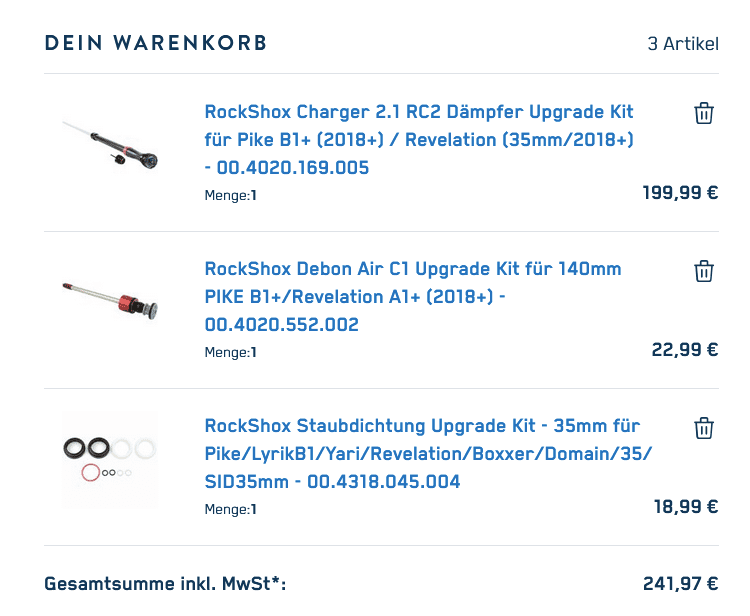Click the dust seal rings product thumbnail
Image resolution: width=750 pixels, height=616 pixels.
click(x=110, y=460)
